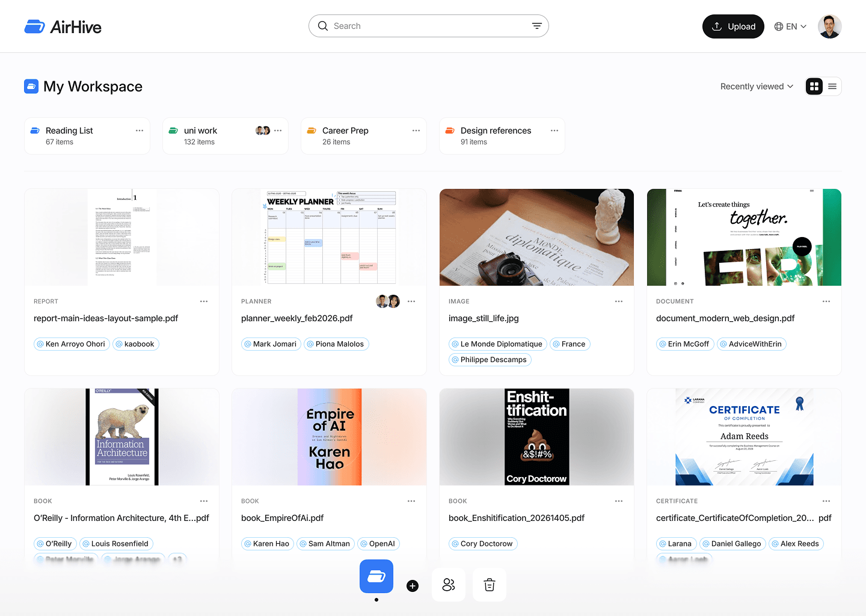Open options for O'Reilly Information Architecture book

pyautogui.click(x=204, y=501)
